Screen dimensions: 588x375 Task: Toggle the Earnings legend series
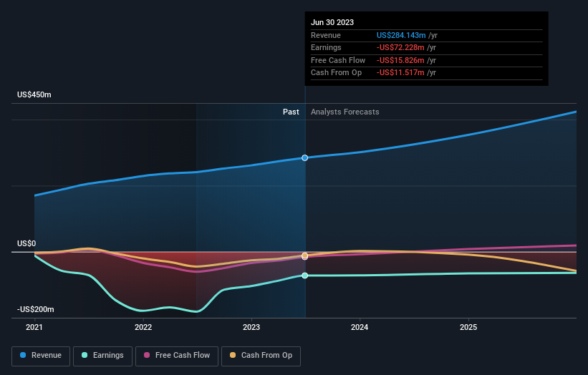pyautogui.click(x=102, y=356)
